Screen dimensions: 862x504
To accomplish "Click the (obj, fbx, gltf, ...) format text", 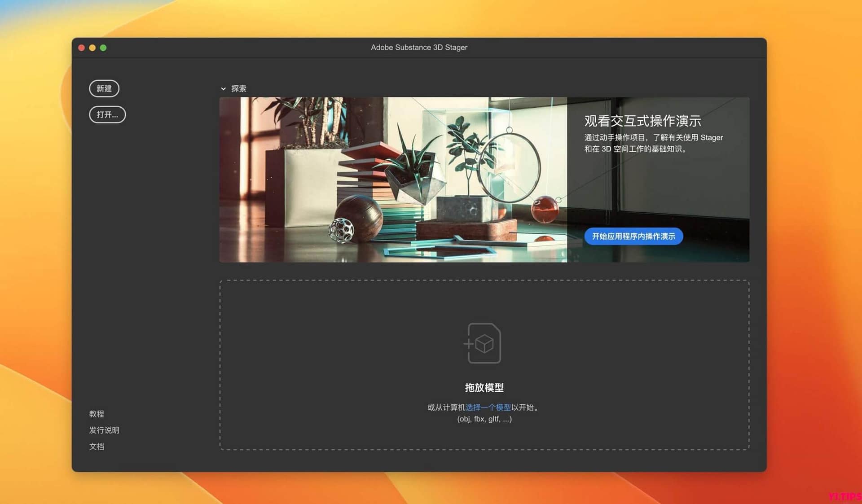I will tap(484, 419).
